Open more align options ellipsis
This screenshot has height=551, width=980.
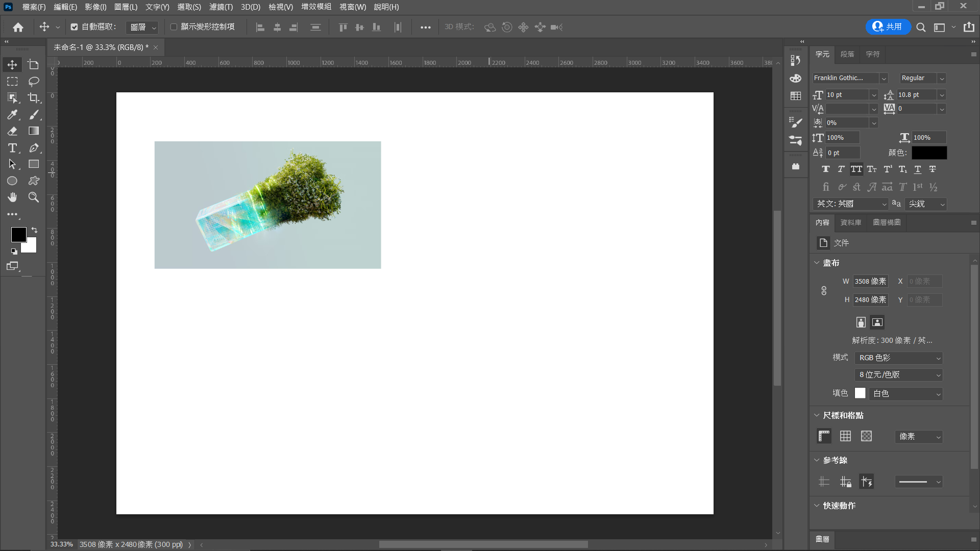point(425,28)
